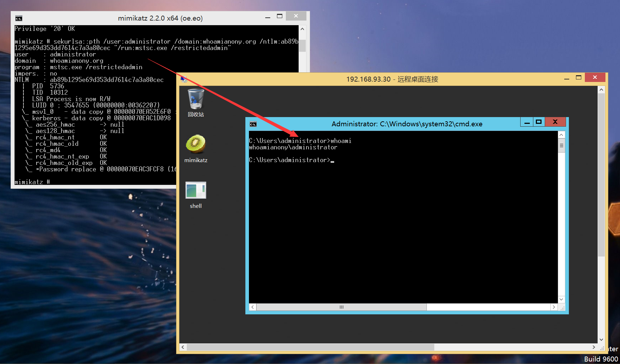Click the remote desktop horizontal scroll-right arrow
Viewport: 620px width, 364px height.
coord(594,347)
